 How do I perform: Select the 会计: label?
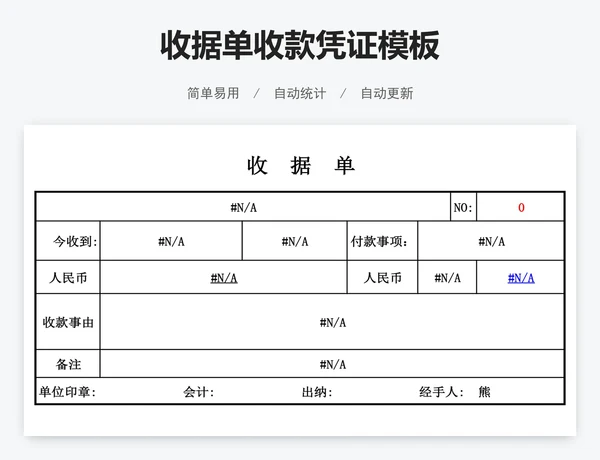198,391
